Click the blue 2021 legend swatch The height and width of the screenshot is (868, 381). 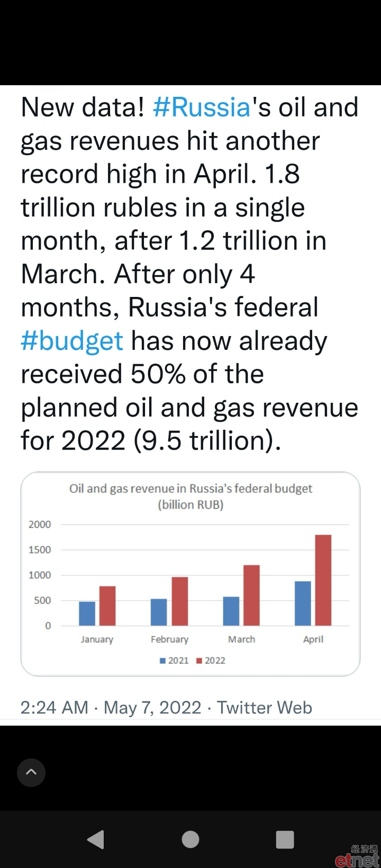point(163,661)
